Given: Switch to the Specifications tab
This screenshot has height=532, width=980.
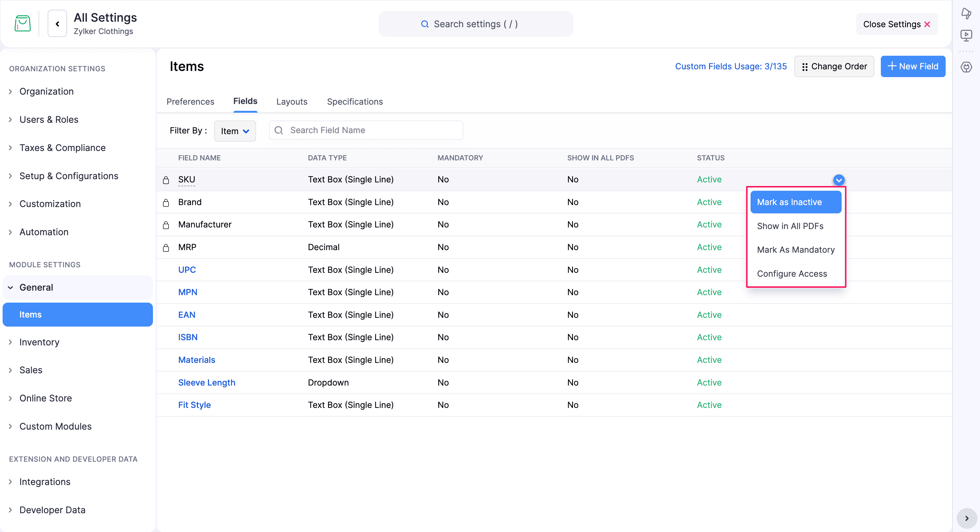Looking at the screenshot, I should [355, 101].
